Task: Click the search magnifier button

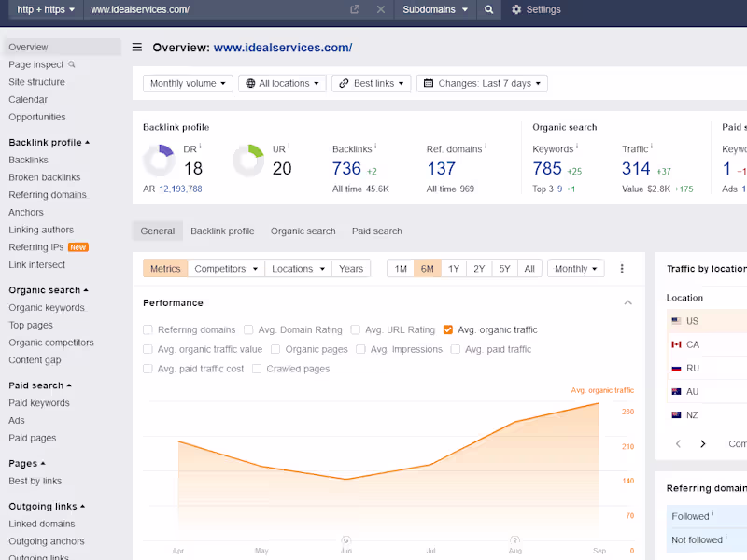Action: point(487,9)
